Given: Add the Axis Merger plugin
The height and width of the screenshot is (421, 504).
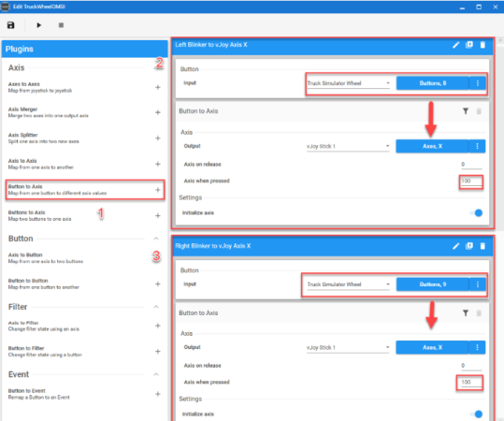Looking at the screenshot, I should tap(158, 112).
